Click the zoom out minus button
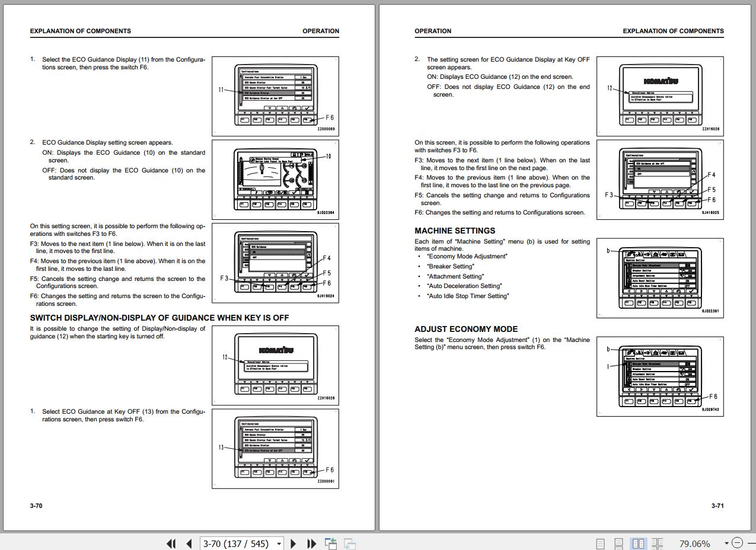Image resolution: width=756 pixels, height=550 pixels. pyautogui.click(x=737, y=543)
